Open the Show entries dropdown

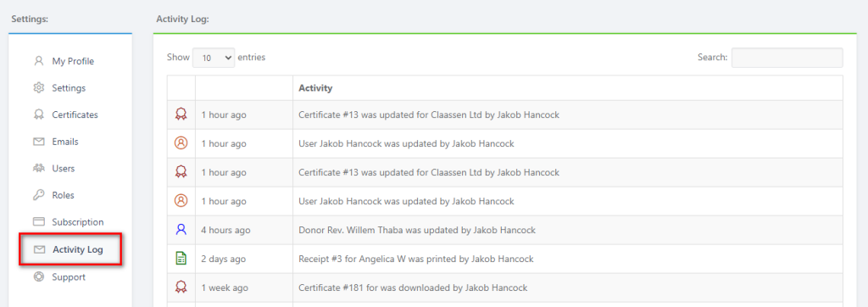[214, 58]
